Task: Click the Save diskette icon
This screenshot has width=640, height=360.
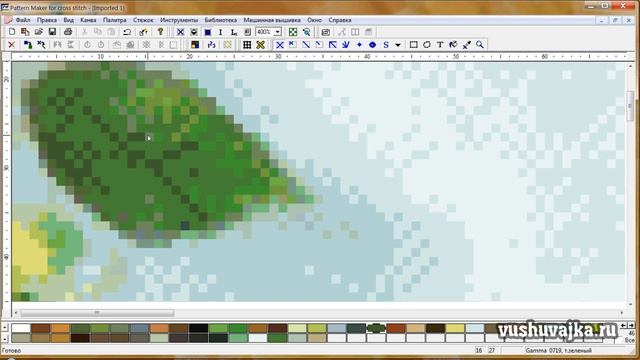Action: (52, 32)
